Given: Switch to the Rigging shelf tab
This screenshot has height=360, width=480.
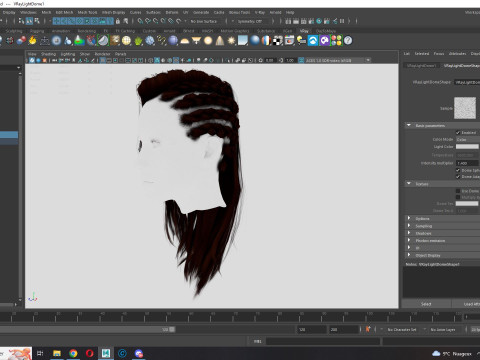Looking at the screenshot, I should point(37,31).
